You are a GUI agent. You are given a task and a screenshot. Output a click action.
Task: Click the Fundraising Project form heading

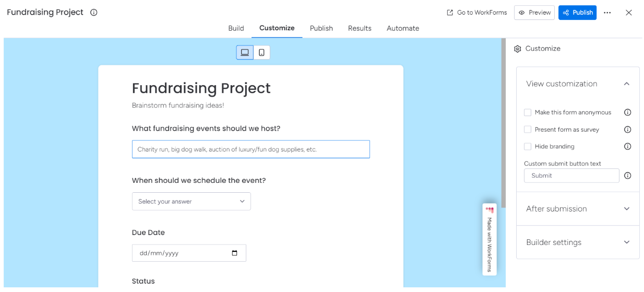tap(201, 88)
